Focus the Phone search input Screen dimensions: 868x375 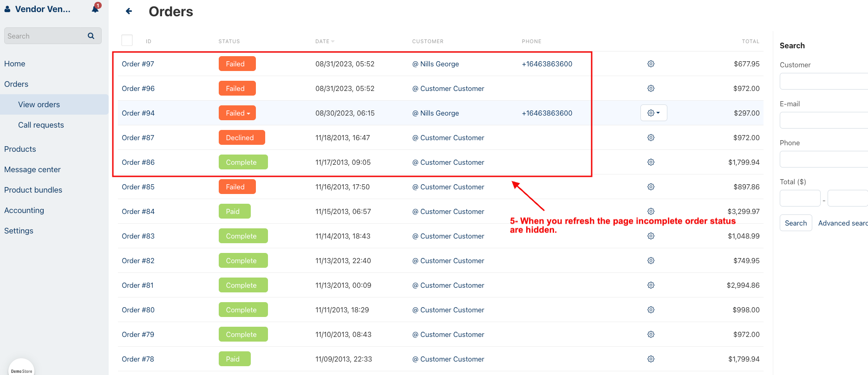pyautogui.click(x=824, y=159)
